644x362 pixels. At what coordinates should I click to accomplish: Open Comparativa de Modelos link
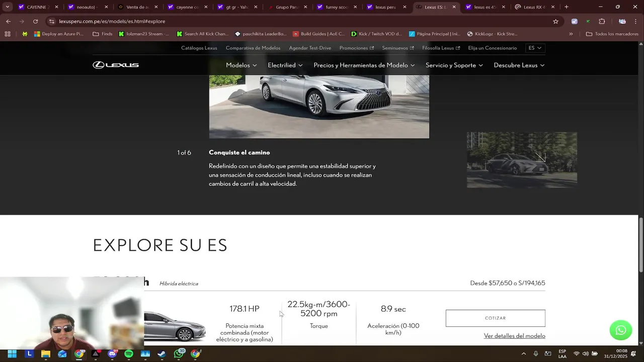[253, 48]
